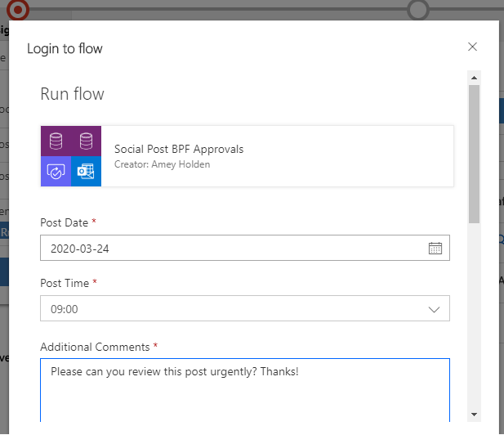The height and width of the screenshot is (435, 504).
Task: Click the Approvals connector icon
Action: 56,172
